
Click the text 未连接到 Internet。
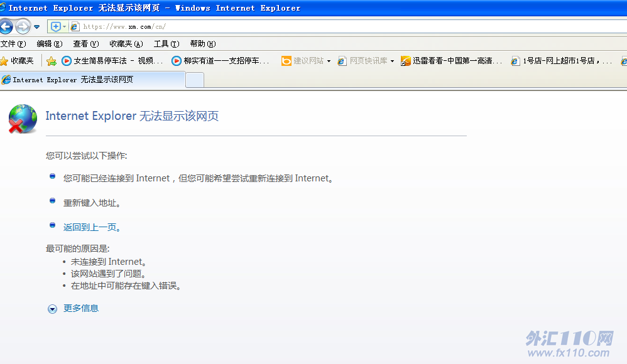pos(109,262)
